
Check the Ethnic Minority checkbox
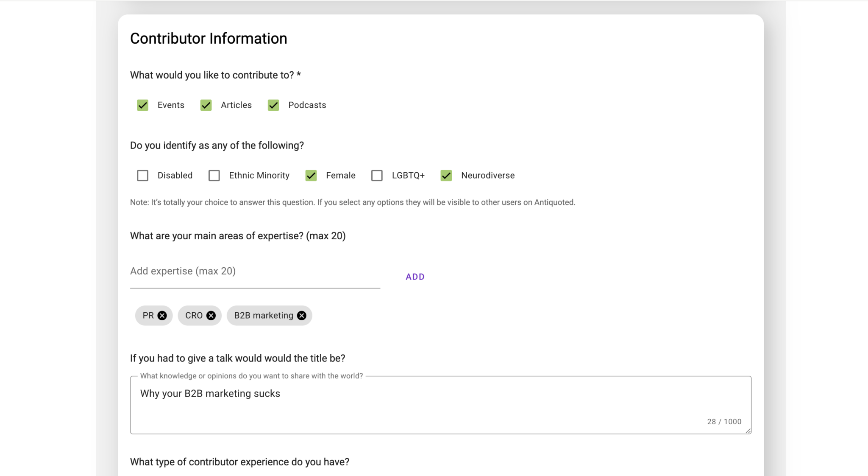click(x=214, y=175)
